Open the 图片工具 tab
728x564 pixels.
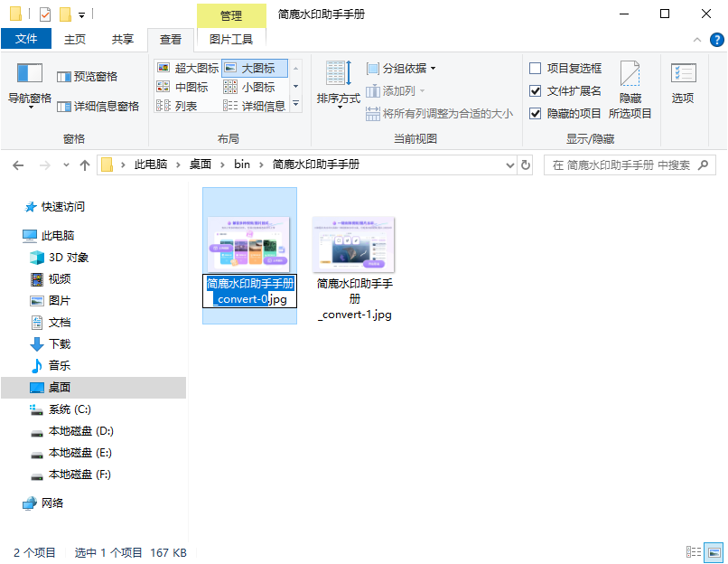click(230, 39)
